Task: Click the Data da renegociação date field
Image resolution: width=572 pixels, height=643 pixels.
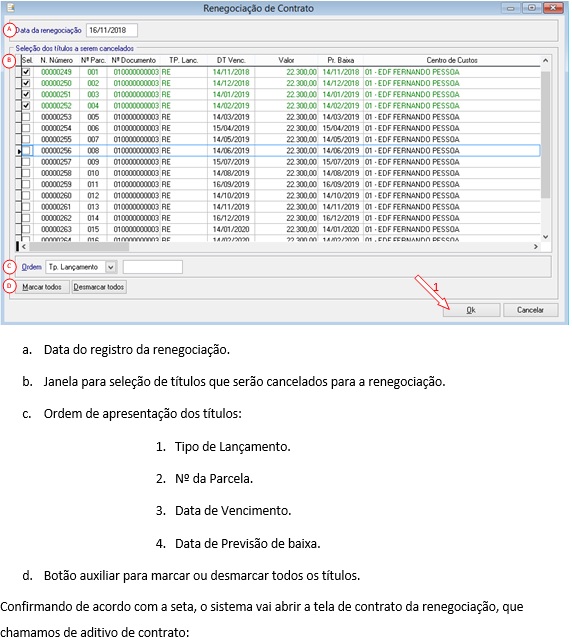Action: pos(112,30)
